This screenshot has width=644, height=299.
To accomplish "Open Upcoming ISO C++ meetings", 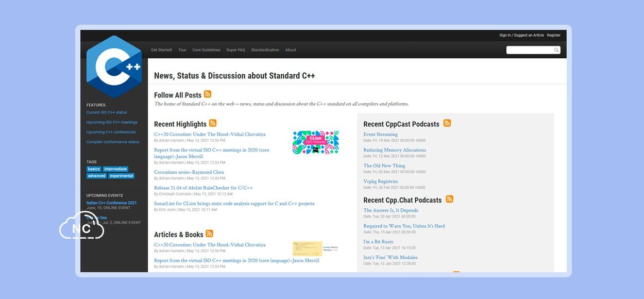I will tap(112, 122).
